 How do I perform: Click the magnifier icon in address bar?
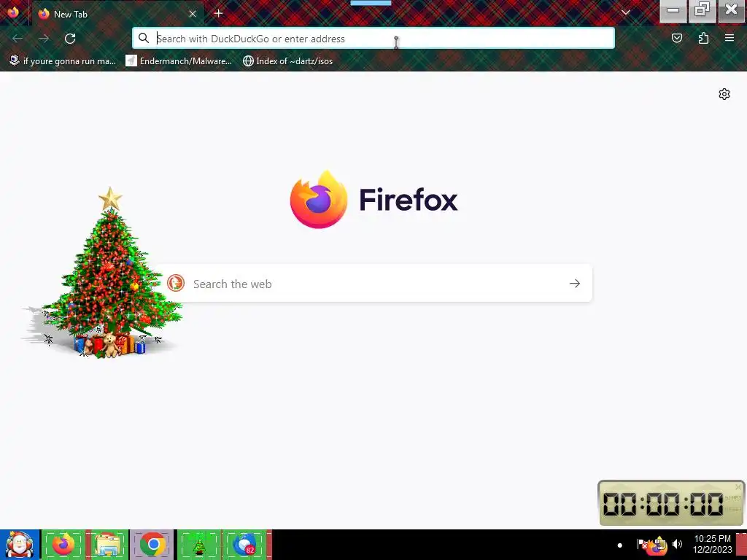click(x=144, y=38)
